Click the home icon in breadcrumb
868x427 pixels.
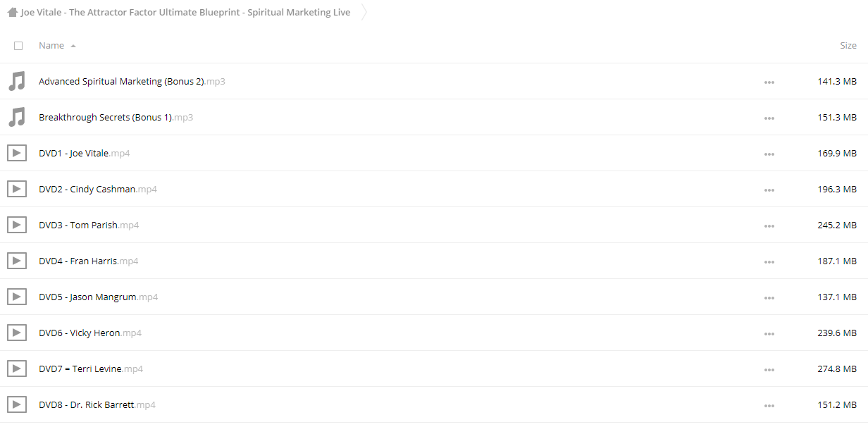tap(12, 12)
